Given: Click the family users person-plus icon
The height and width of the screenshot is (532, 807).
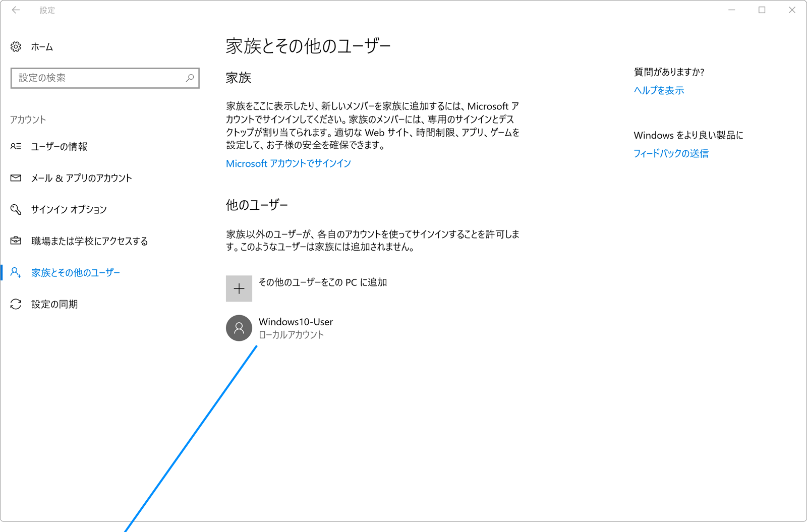Looking at the screenshot, I should click(16, 272).
